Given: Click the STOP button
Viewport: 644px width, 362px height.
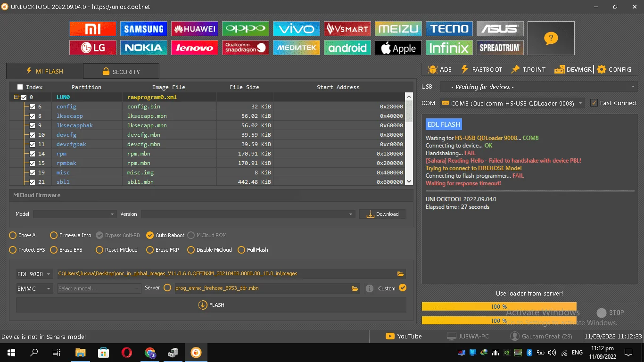Looking at the screenshot, I should [610, 313].
